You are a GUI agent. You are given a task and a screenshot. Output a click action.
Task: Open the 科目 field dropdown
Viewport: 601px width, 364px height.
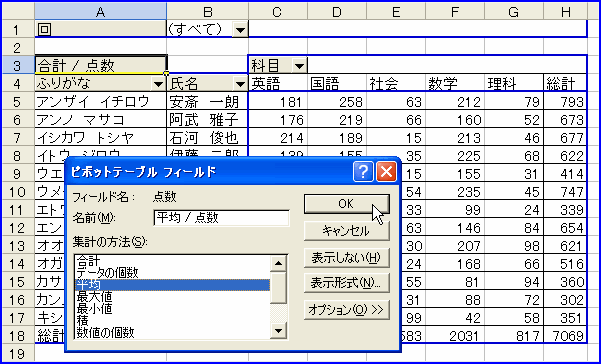click(x=299, y=66)
